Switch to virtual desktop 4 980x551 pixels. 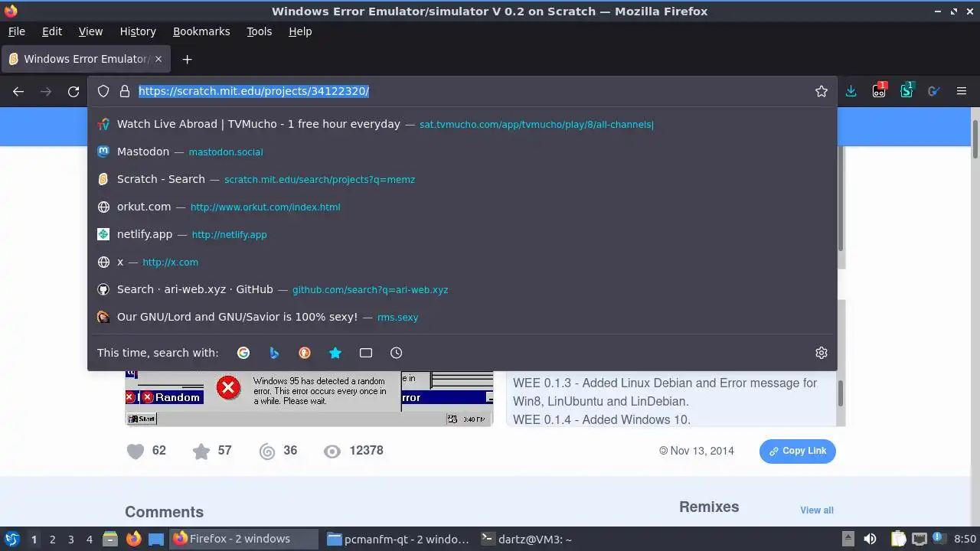click(x=89, y=540)
